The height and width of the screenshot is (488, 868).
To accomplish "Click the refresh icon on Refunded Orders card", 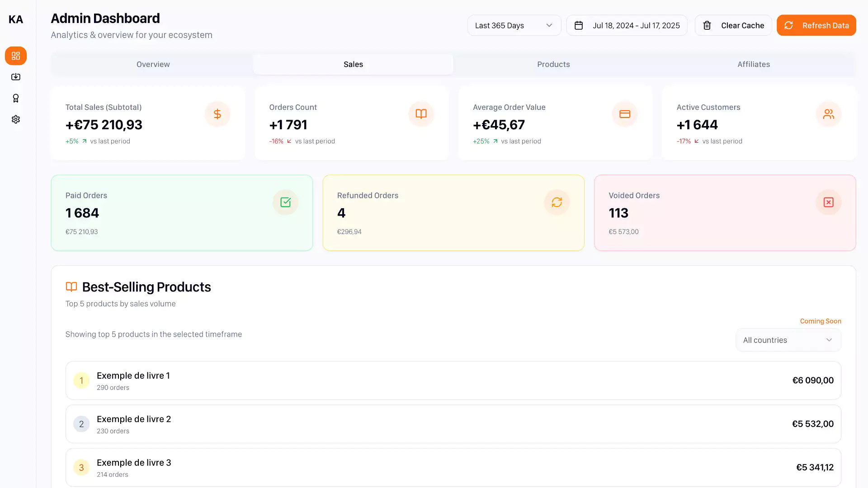I will pos(557,202).
